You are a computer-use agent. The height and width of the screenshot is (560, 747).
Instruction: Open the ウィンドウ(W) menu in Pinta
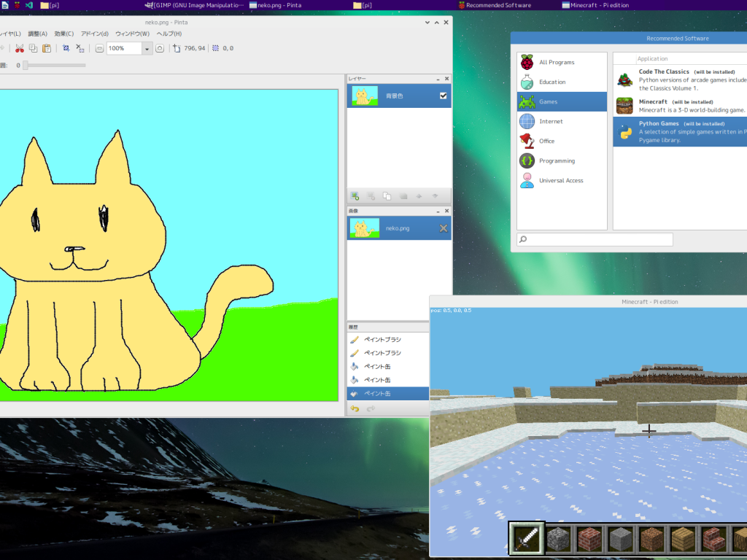pos(133,34)
